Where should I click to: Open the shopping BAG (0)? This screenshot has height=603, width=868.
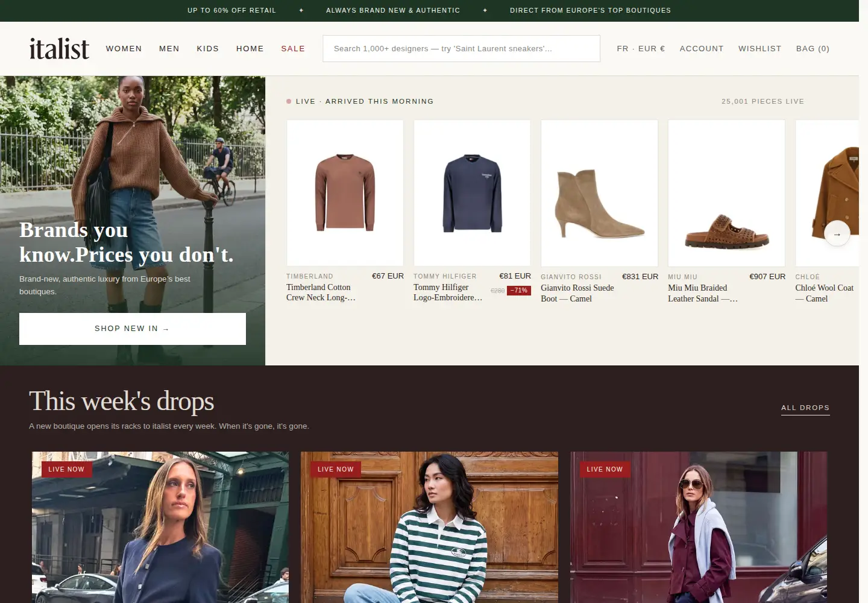point(813,49)
